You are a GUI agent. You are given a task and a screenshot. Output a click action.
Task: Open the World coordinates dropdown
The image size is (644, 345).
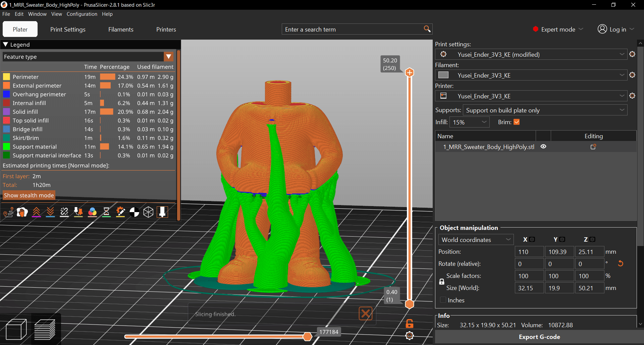[476, 240]
